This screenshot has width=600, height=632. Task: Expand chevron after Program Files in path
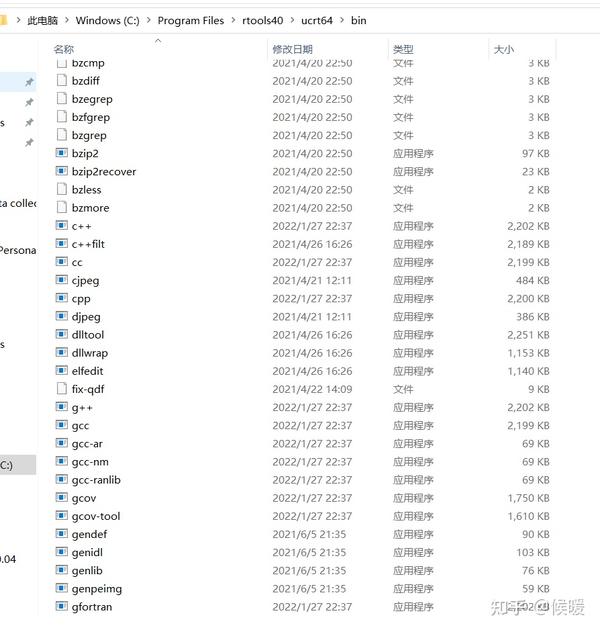tap(233, 20)
